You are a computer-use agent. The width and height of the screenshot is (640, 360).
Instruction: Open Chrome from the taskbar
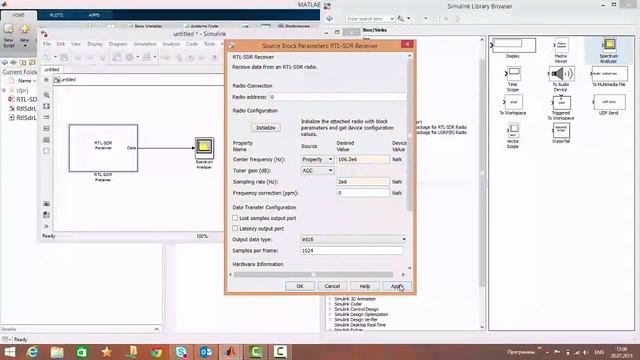pyautogui.click(x=156, y=352)
